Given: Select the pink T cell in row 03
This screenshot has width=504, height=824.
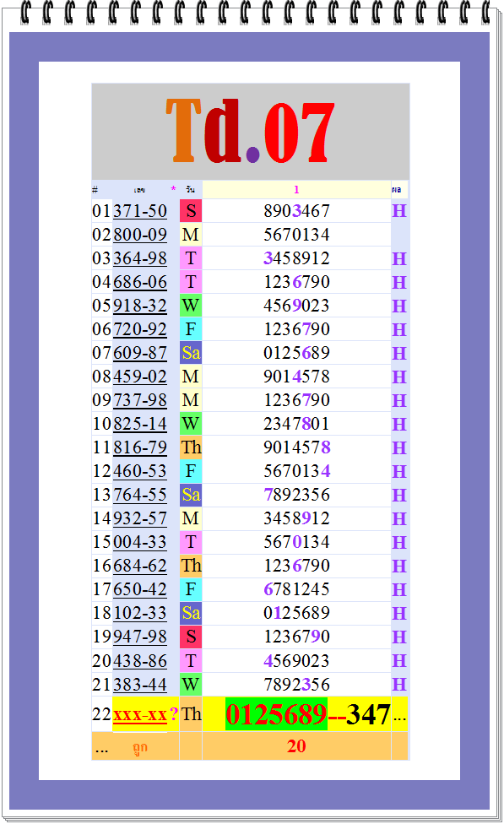Looking at the screenshot, I should click(191, 258).
